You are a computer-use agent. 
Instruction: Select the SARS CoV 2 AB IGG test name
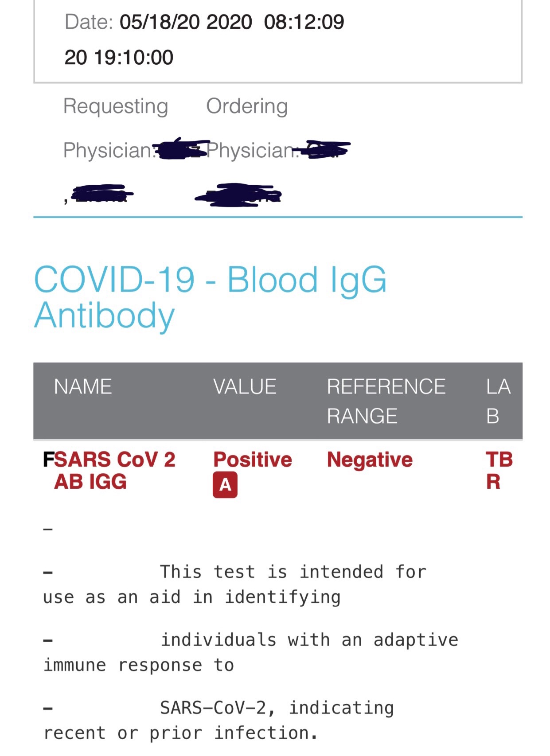click(x=114, y=471)
